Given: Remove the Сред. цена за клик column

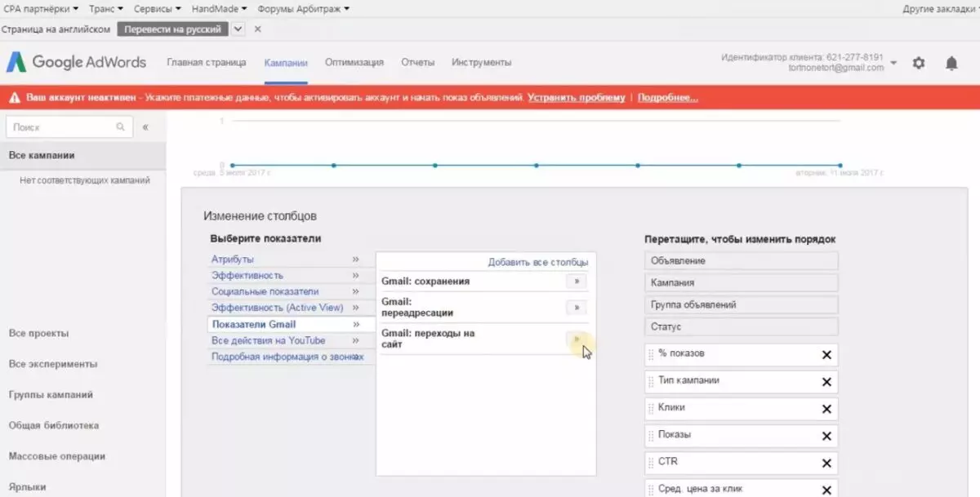Looking at the screenshot, I should click(x=826, y=490).
